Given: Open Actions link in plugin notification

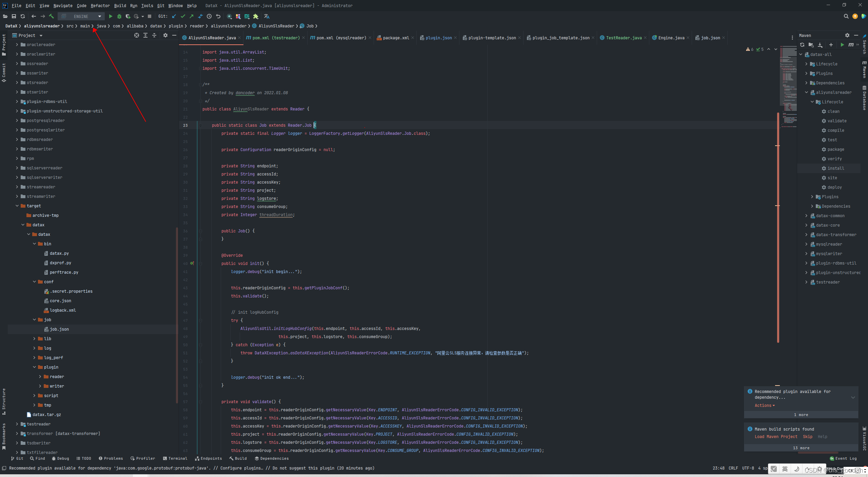Looking at the screenshot, I should point(765,406).
